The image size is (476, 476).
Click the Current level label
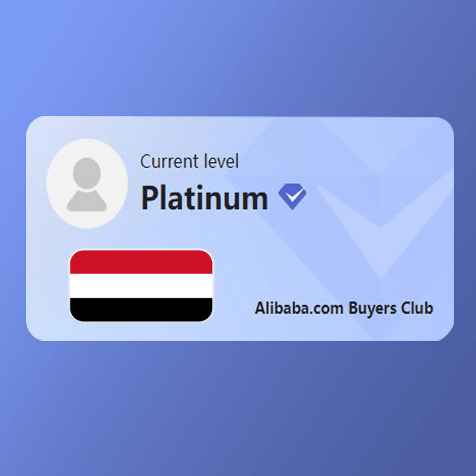point(189,161)
